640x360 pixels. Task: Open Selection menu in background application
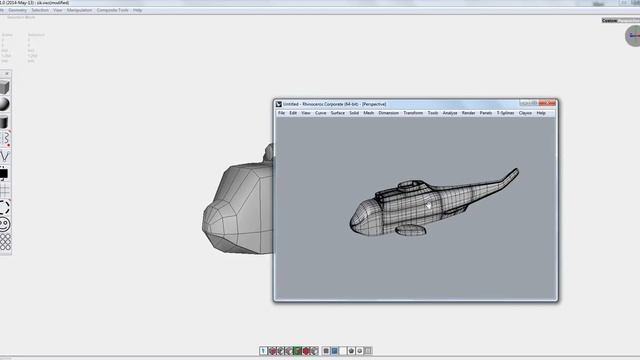click(40, 10)
